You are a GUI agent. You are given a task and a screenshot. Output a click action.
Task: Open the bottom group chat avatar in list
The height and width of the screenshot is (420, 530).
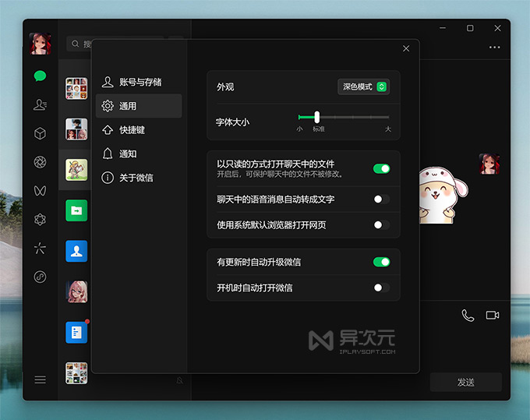point(76,373)
